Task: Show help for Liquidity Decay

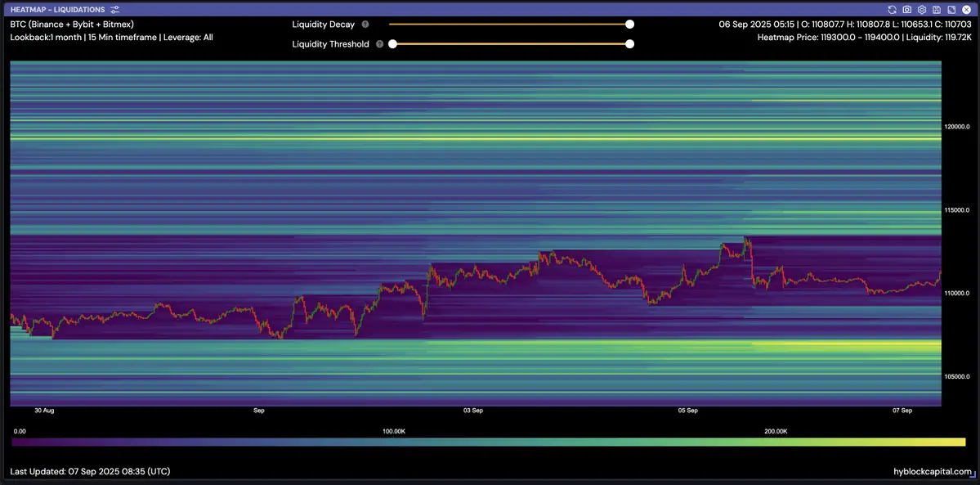Action: coord(365,25)
